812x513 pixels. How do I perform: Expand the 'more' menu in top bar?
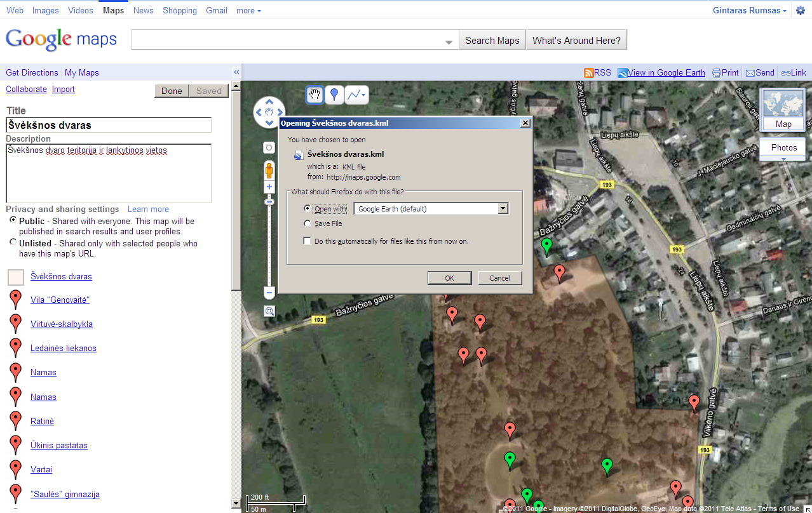[x=248, y=11]
